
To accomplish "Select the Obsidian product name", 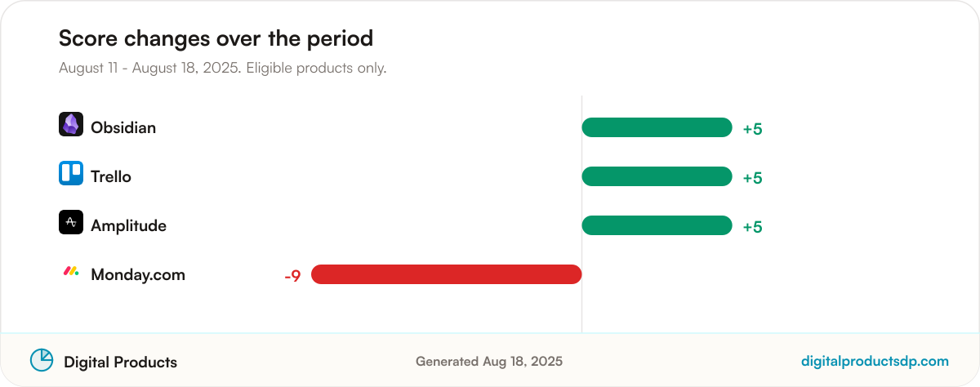I will tap(123, 127).
